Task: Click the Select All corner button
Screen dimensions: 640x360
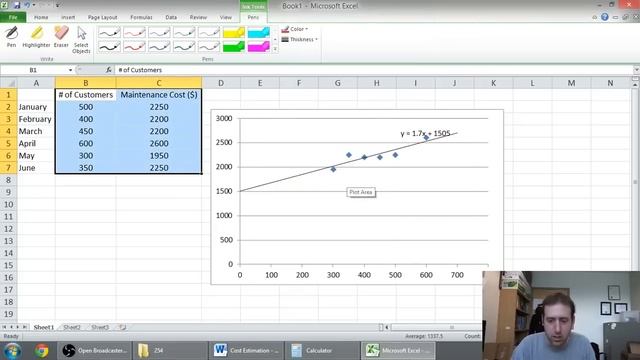Action: (8, 83)
